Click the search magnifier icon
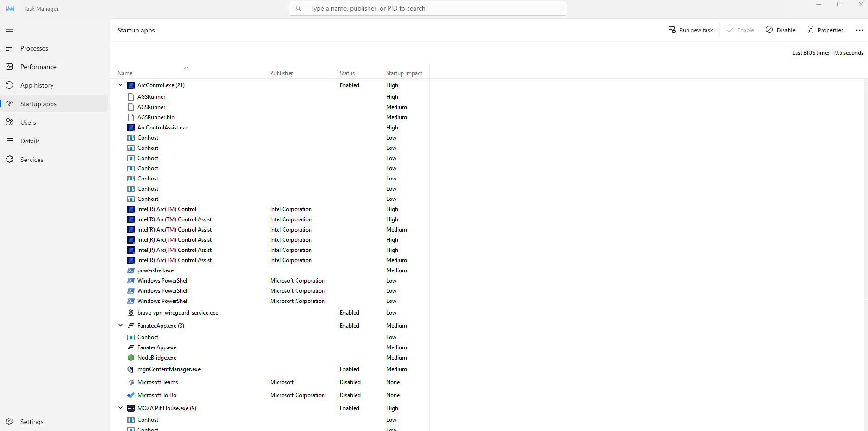868x431 pixels. (298, 8)
